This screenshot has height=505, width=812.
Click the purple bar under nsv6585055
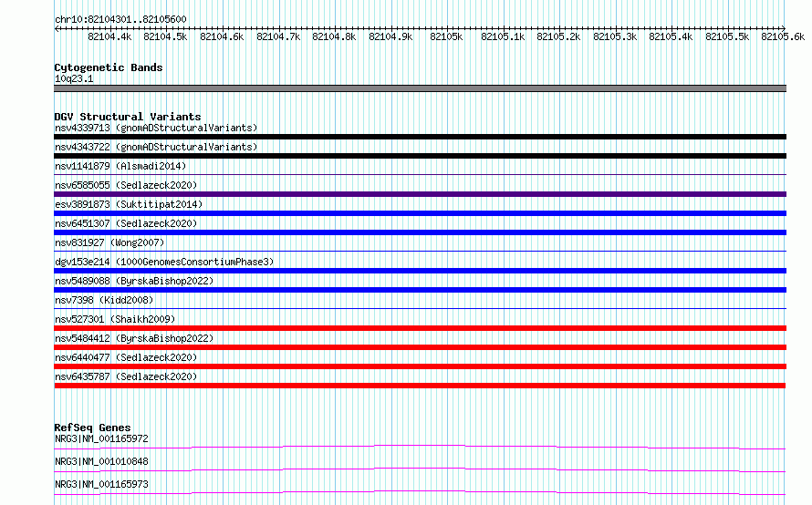pyautogui.click(x=420, y=194)
